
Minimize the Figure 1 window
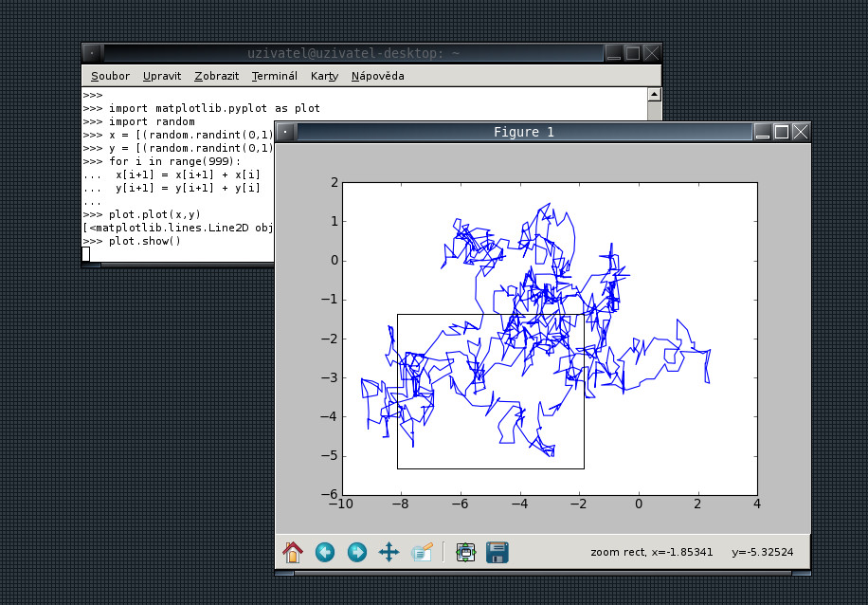coord(764,132)
